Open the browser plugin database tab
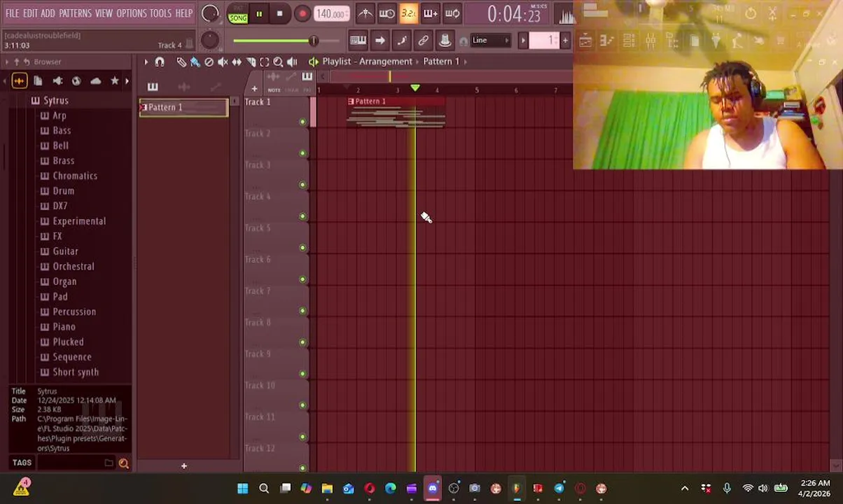 (58, 81)
